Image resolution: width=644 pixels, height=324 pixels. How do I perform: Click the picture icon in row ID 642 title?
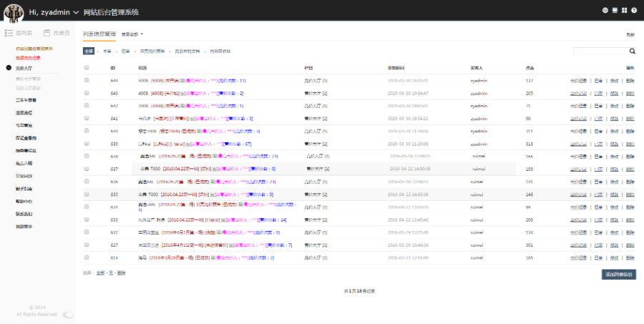(x=182, y=106)
